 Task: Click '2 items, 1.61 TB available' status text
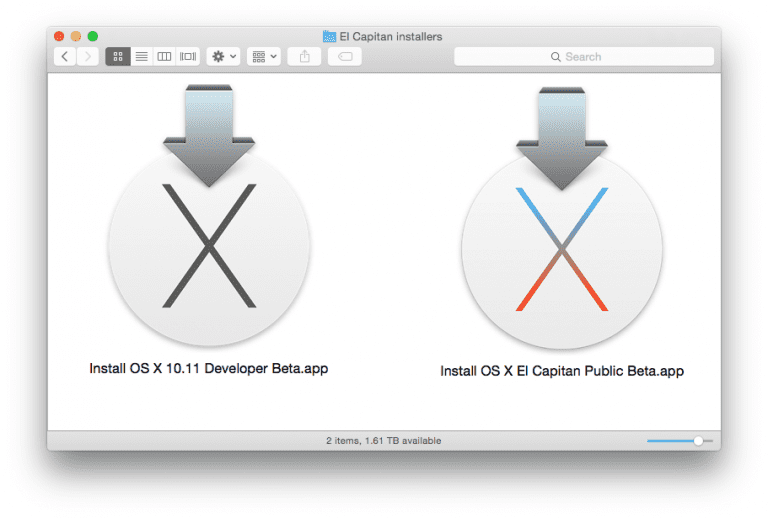(384, 441)
